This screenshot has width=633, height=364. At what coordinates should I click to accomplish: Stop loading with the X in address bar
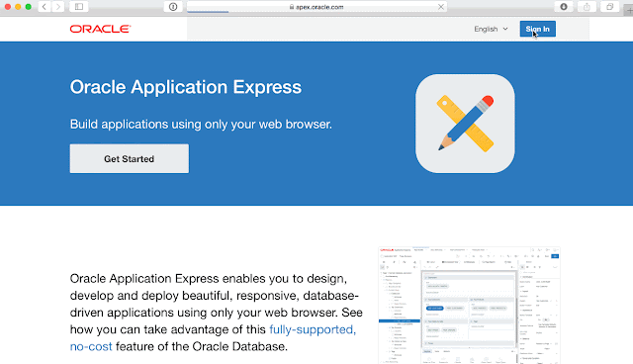[x=441, y=7]
